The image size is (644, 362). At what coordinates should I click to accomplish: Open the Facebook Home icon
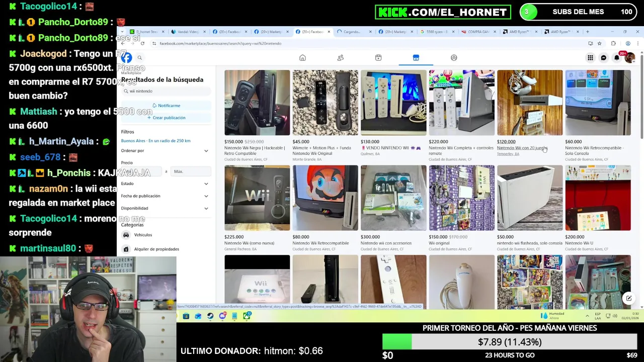pos(302,58)
